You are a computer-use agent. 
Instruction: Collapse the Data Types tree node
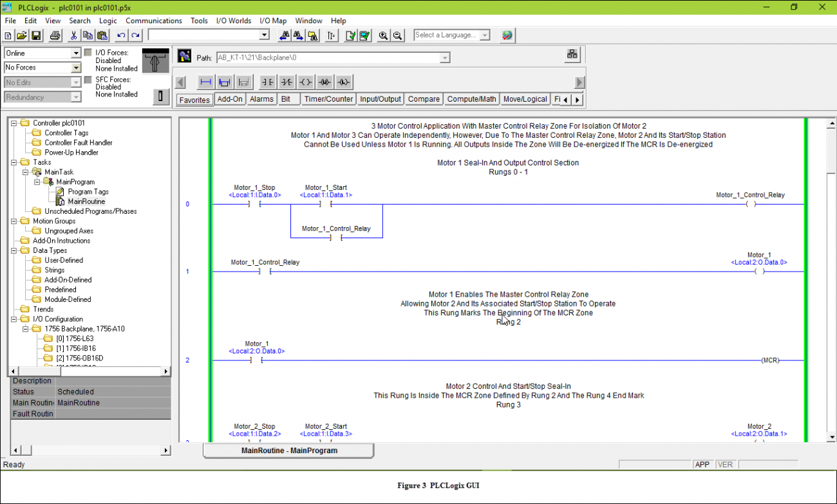tap(15, 250)
